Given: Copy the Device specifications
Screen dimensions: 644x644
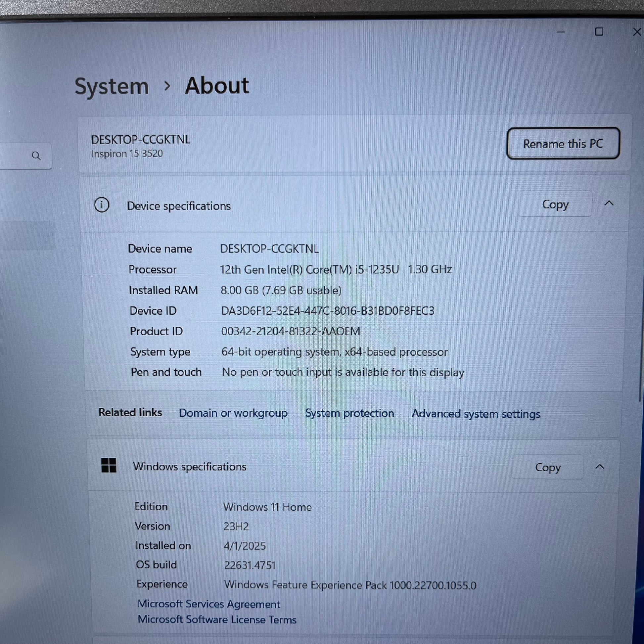Looking at the screenshot, I should [x=555, y=204].
